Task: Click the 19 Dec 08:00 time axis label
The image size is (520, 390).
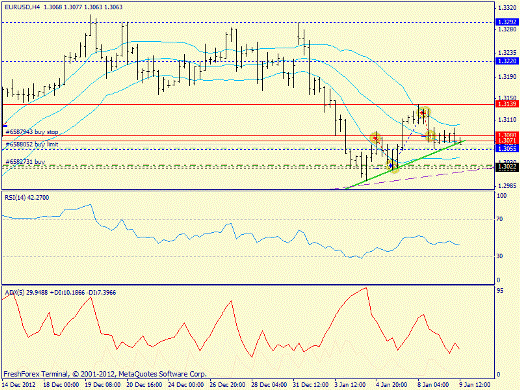Action: tap(103, 384)
